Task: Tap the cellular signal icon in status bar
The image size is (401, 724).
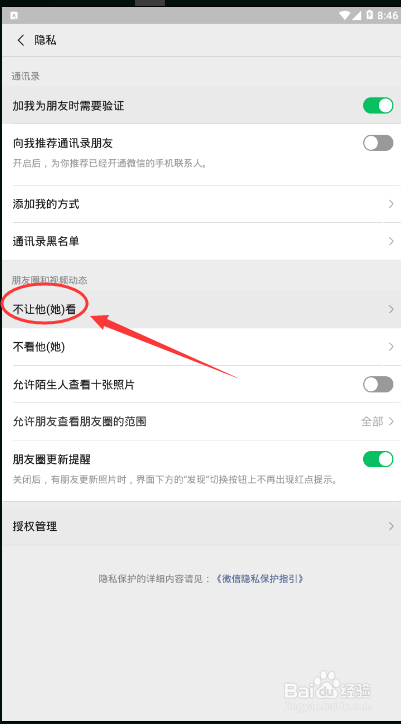Action: click(x=357, y=15)
